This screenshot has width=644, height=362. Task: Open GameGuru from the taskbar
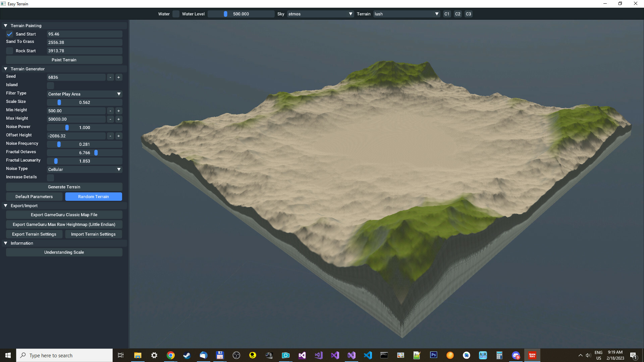(x=532, y=355)
